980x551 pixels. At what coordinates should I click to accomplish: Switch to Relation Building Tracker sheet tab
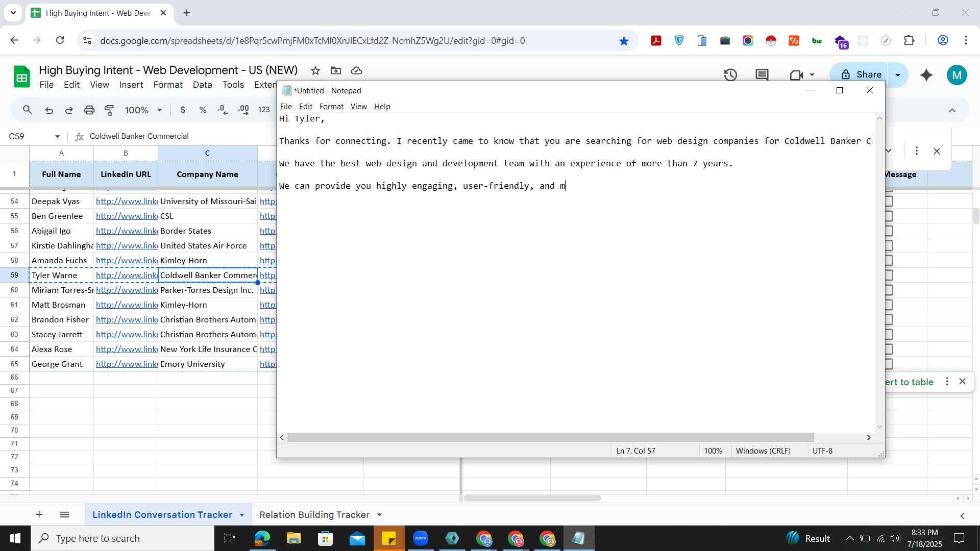[314, 515]
